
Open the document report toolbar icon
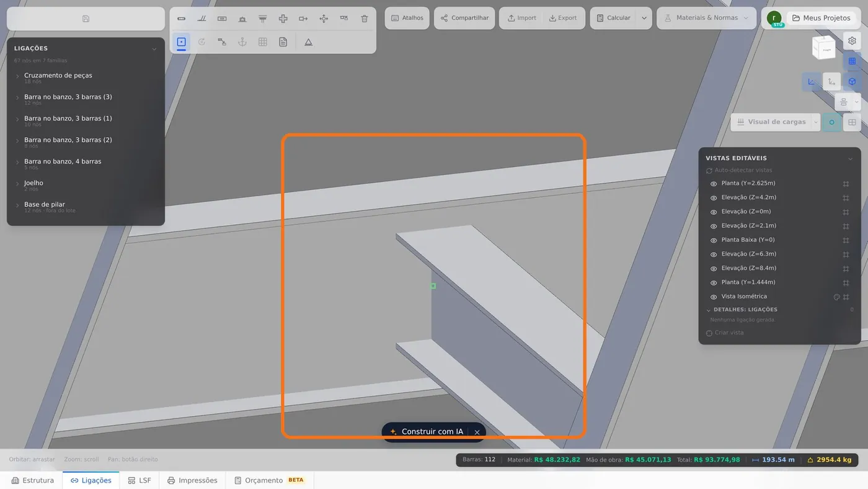tap(283, 42)
